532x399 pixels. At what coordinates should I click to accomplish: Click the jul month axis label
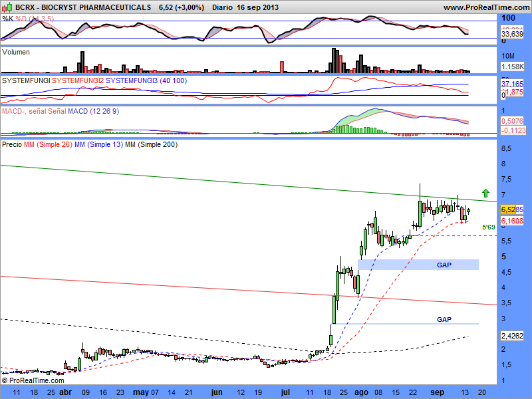pyautogui.click(x=285, y=392)
